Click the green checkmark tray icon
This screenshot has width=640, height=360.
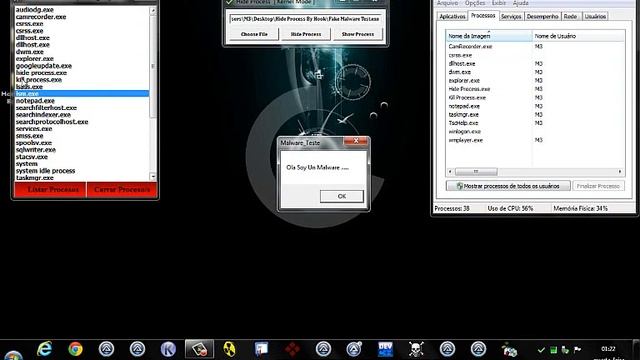click(541, 350)
